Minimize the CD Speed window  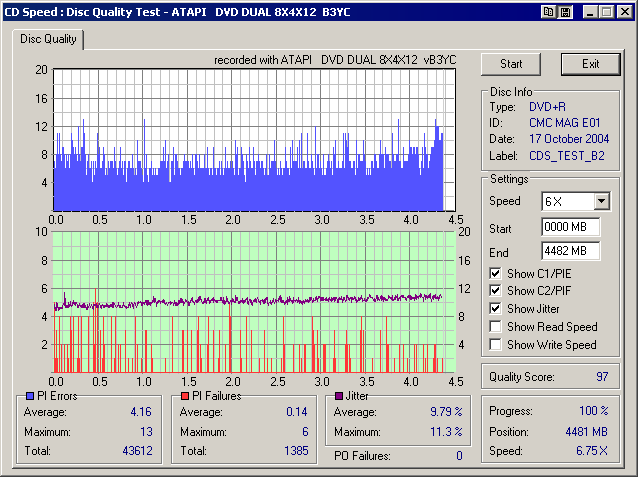(x=590, y=11)
